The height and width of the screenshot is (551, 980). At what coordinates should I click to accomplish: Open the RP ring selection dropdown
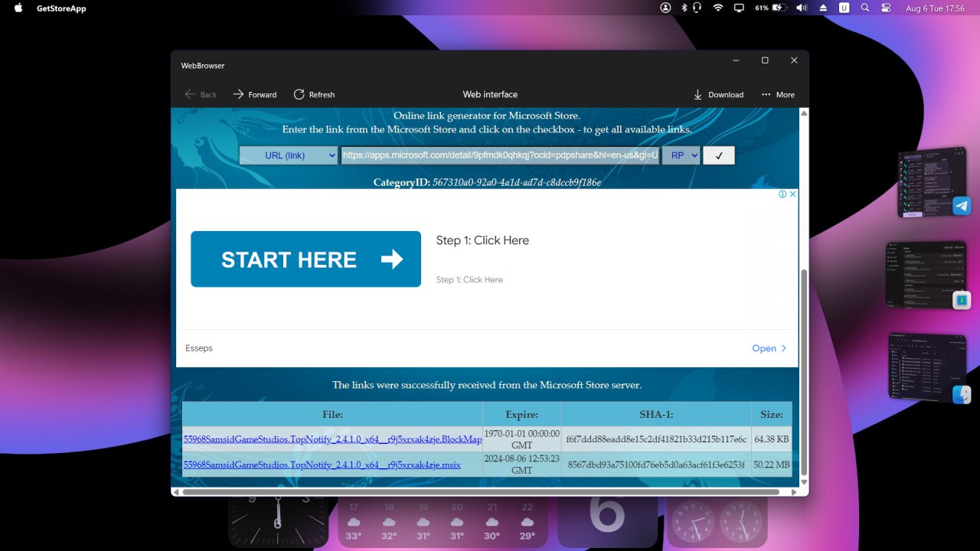coord(681,155)
